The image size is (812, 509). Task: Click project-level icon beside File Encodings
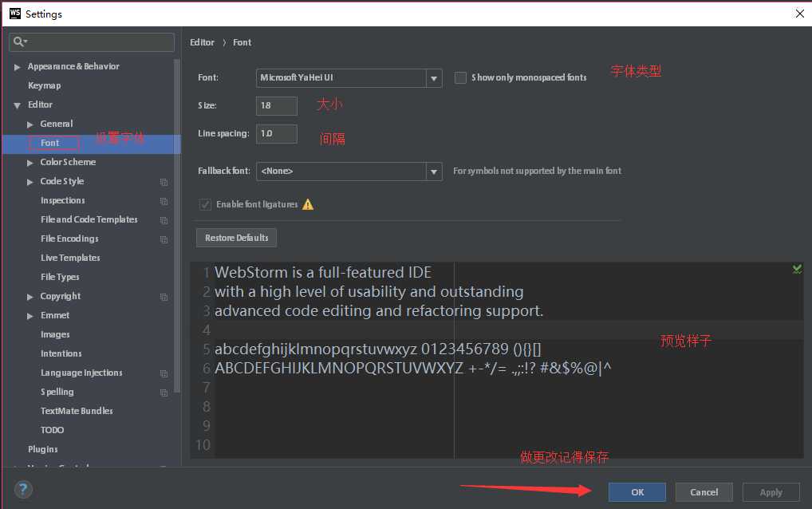click(x=164, y=239)
